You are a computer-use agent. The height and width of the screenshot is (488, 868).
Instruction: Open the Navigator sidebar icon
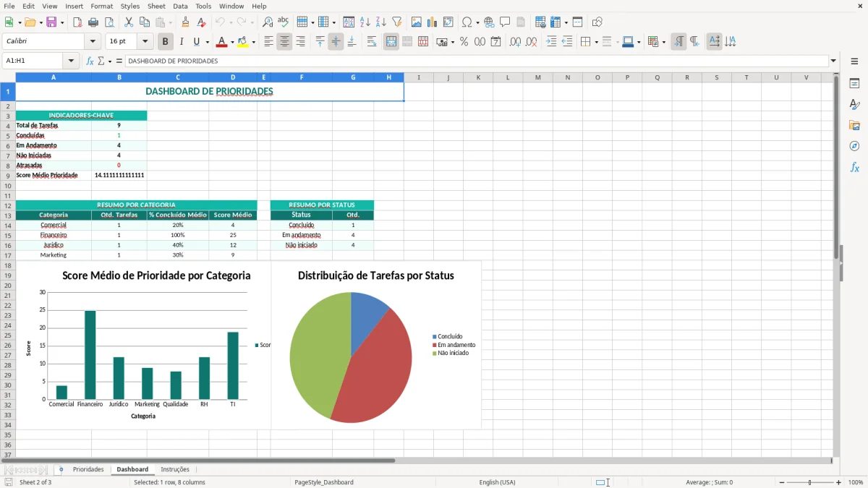coord(854,146)
